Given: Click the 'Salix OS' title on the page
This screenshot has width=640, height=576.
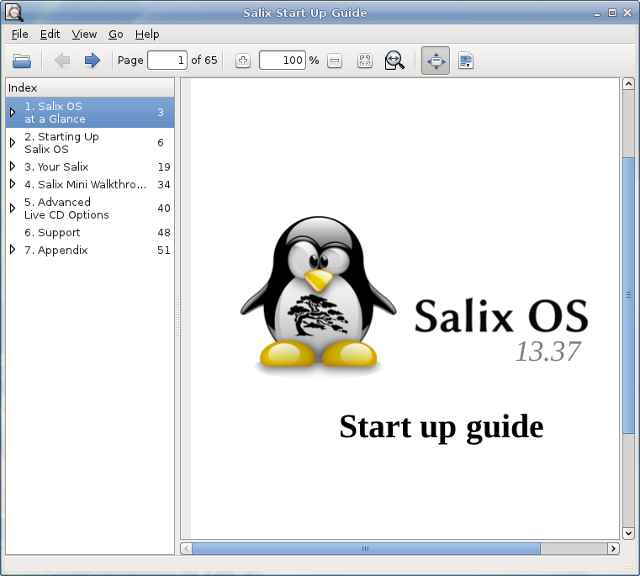Looking at the screenshot, I should click(501, 316).
